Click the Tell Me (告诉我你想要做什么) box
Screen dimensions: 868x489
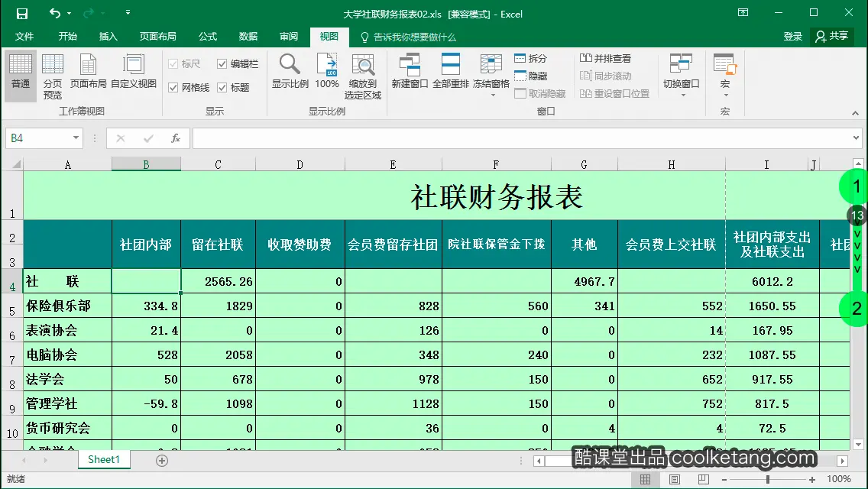click(409, 37)
